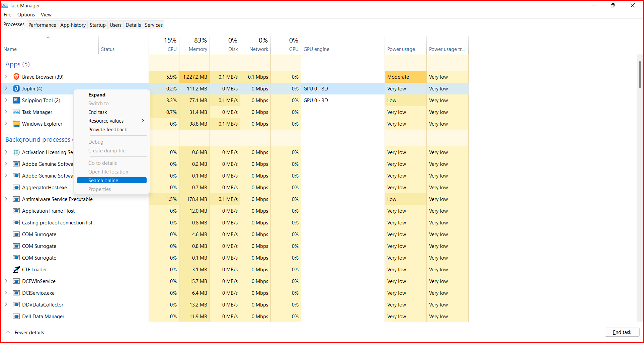Click the DCIService.exe process icon

tap(16, 293)
